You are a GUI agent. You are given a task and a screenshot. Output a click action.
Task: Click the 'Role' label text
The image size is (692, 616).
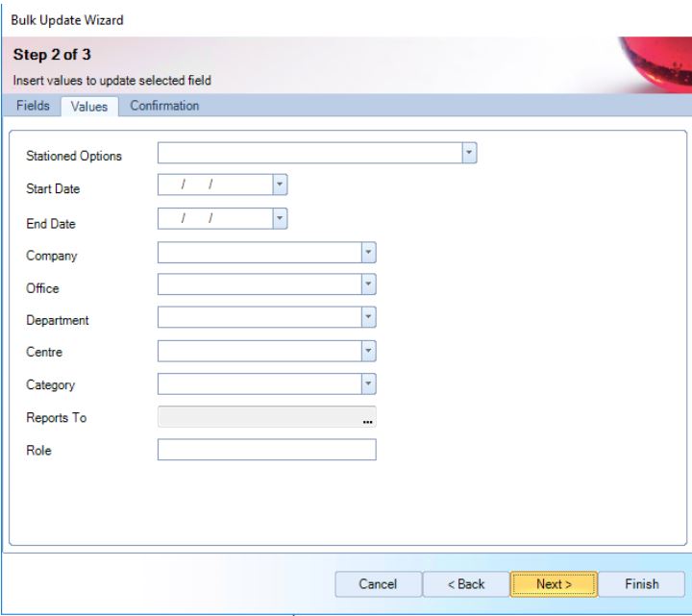pos(38,451)
